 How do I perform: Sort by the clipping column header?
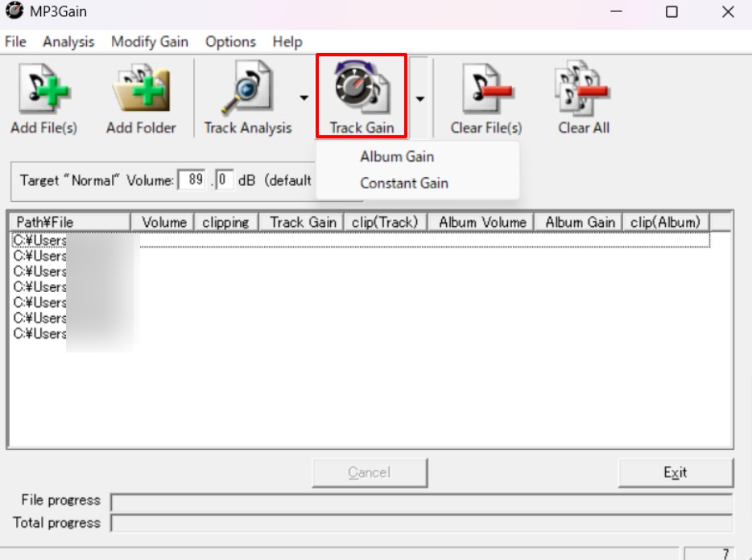226,222
